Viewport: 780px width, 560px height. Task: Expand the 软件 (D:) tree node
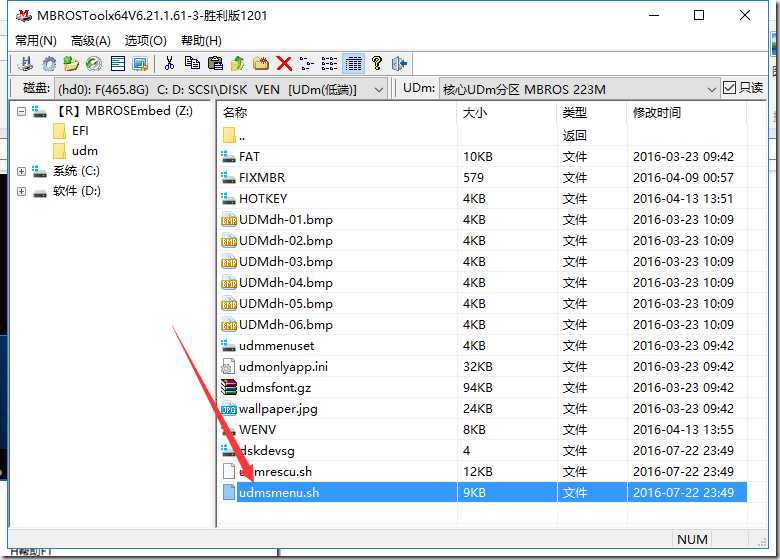click(21, 191)
